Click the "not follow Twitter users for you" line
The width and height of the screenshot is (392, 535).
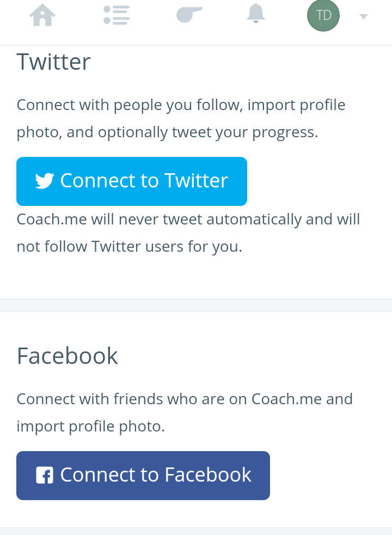click(x=129, y=246)
